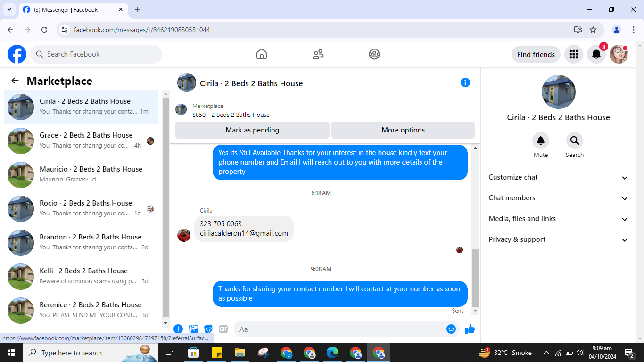644x362 pixels.
Task: Click the More options button
Action: (403, 130)
